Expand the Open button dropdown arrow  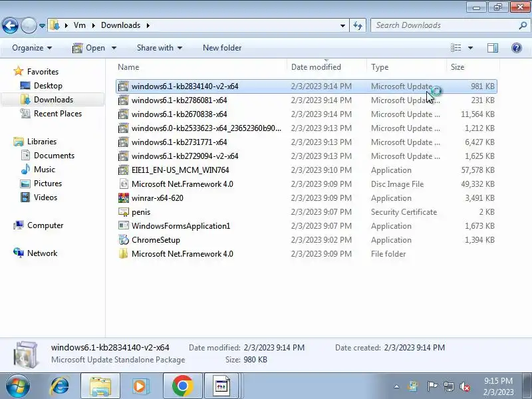pos(114,48)
